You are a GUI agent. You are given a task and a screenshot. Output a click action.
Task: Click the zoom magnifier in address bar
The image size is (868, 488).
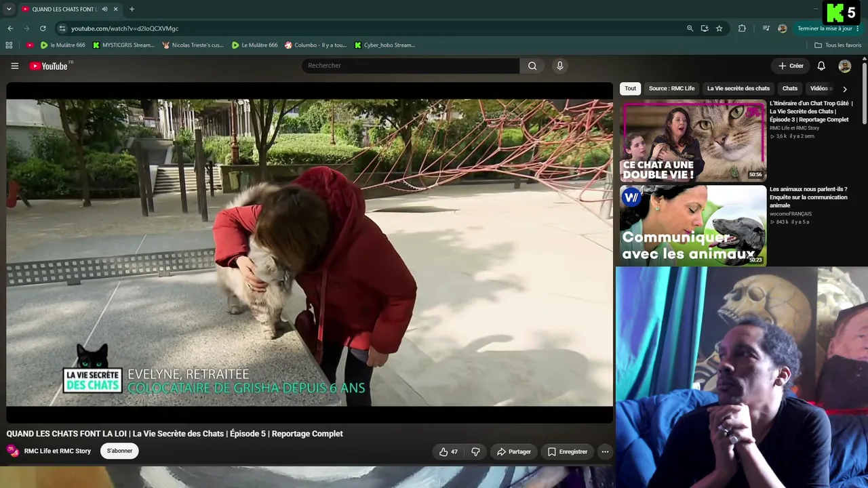690,28
